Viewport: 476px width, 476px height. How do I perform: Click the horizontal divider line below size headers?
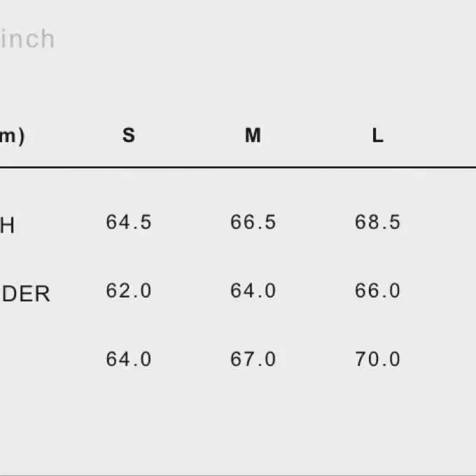[238, 168]
